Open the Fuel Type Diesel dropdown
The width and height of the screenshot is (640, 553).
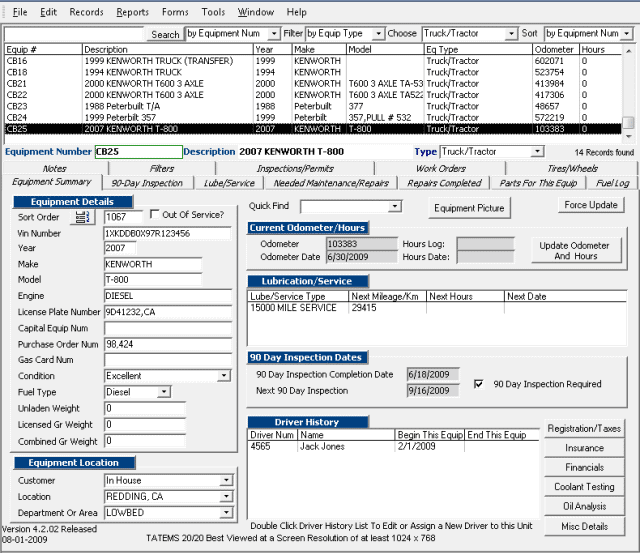point(164,392)
